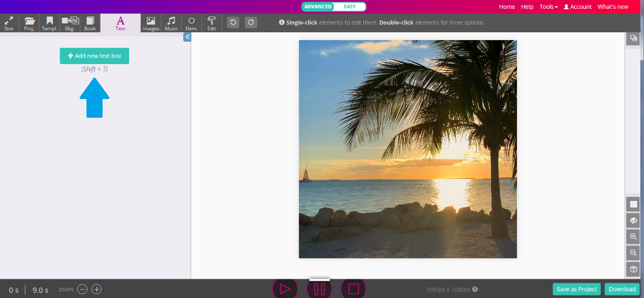644x298 pixels.
Task: Click the Edit paint roller icon
Action: click(x=211, y=23)
